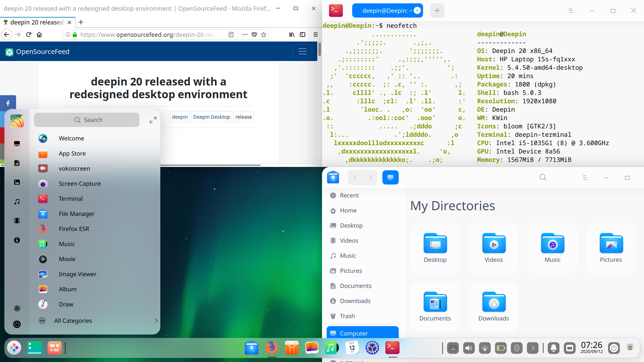
Task: Click the Bluetooth icon in the system tray
Action: tap(517, 348)
